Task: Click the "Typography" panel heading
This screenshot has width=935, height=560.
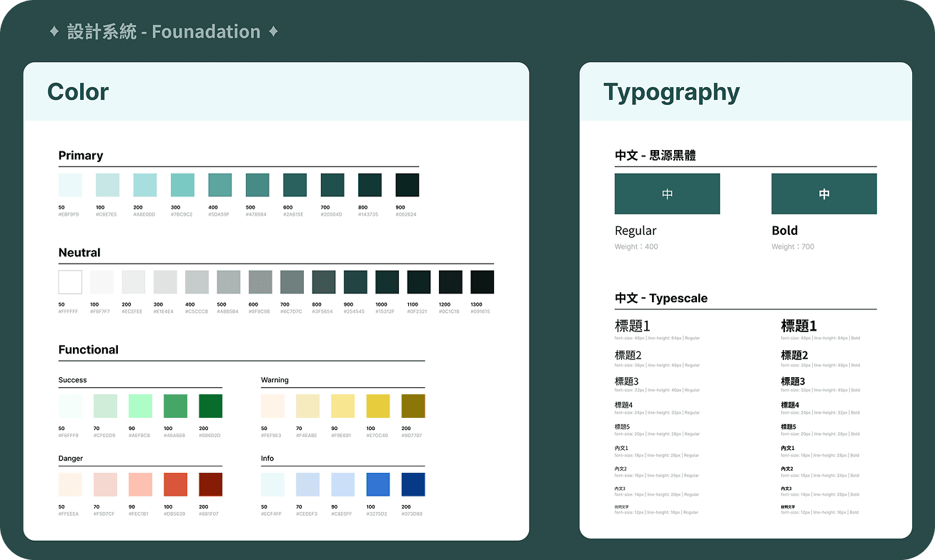Action: point(672,92)
